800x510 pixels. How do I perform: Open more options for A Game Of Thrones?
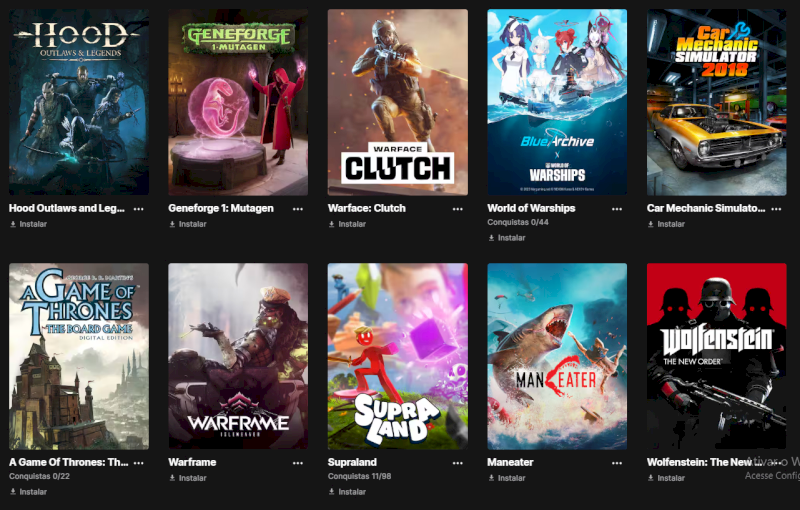tap(138, 463)
